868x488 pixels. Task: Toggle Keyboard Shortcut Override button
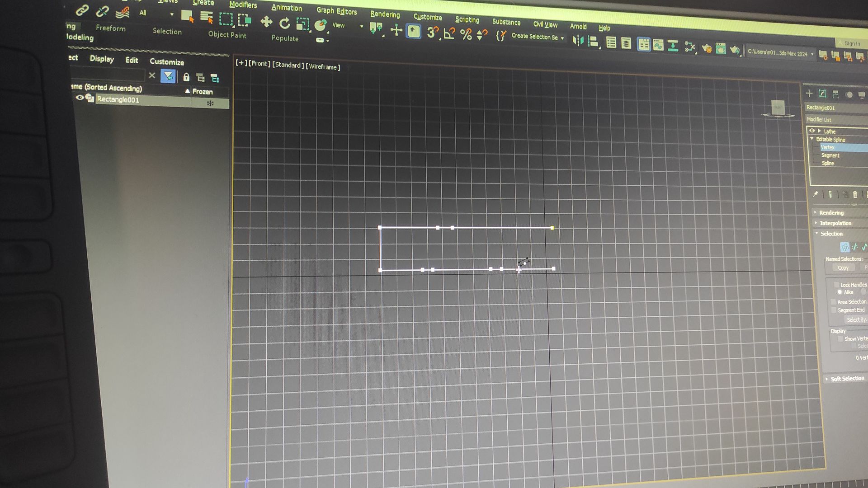pos(413,31)
